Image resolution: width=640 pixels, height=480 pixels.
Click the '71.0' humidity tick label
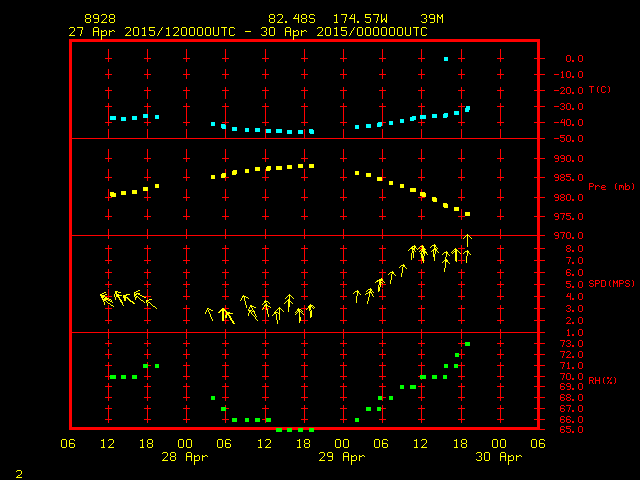point(571,366)
